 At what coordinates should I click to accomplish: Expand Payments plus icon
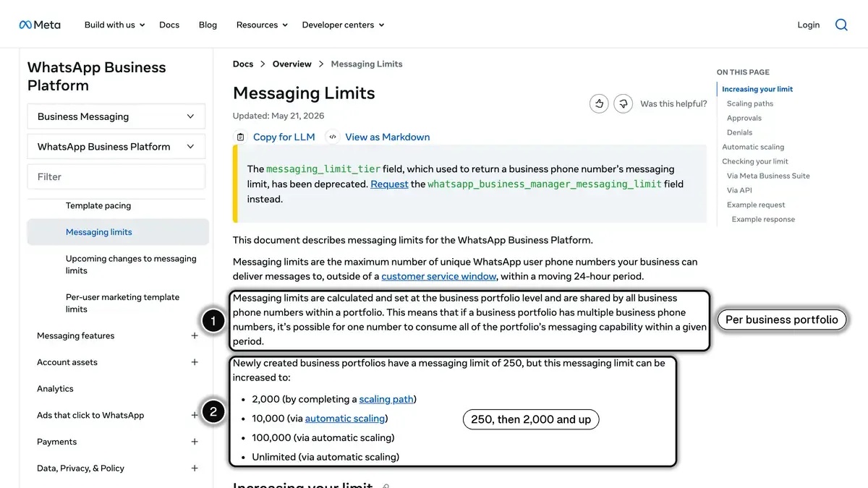(195, 442)
